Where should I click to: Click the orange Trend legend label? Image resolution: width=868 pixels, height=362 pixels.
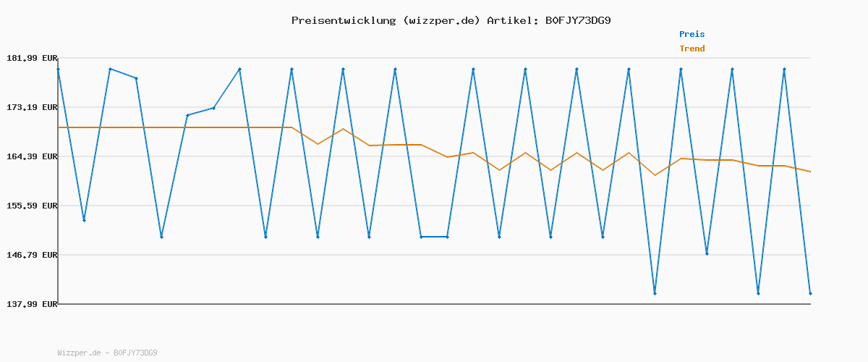[692, 49]
